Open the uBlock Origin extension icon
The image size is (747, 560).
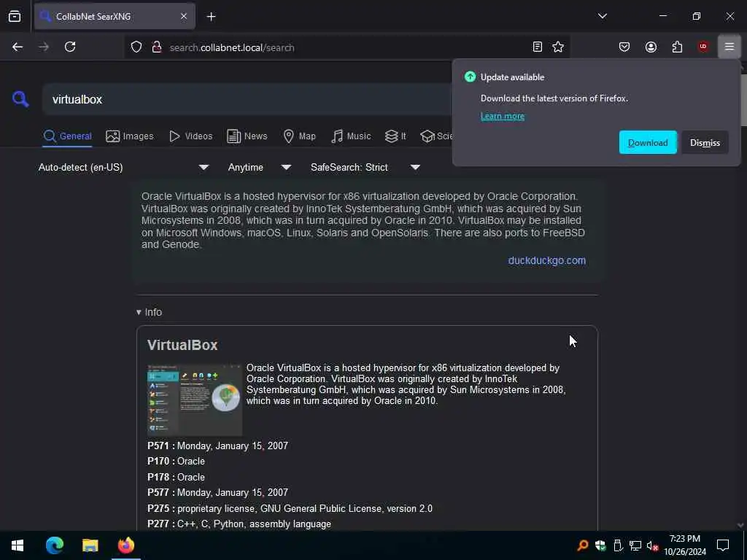coord(703,47)
